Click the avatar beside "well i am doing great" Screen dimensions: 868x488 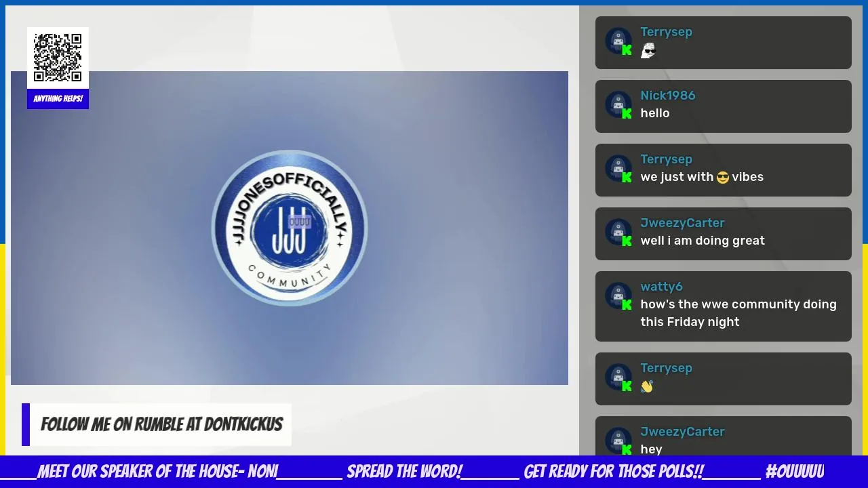[x=618, y=232]
